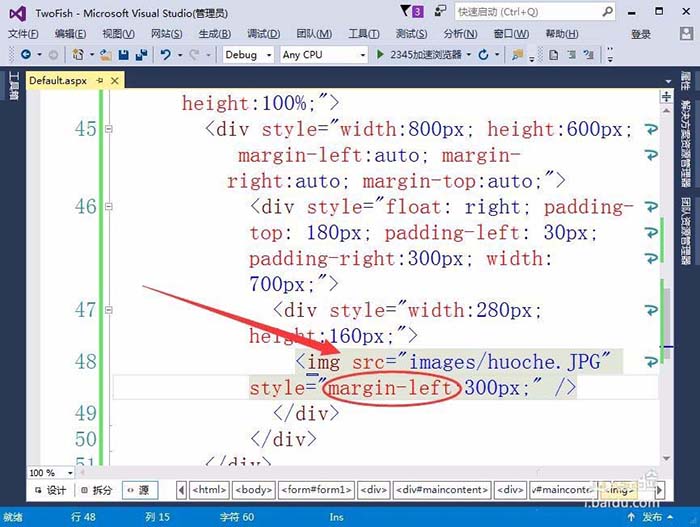Open the Undo history dropdown arrow
The width and height of the screenshot is (700, 527).
(180, 55)
